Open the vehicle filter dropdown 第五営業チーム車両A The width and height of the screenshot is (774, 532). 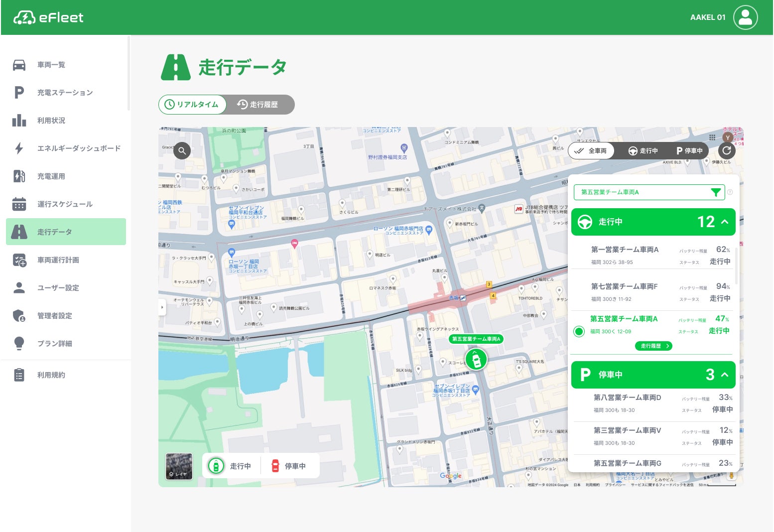tap(649, 192)
